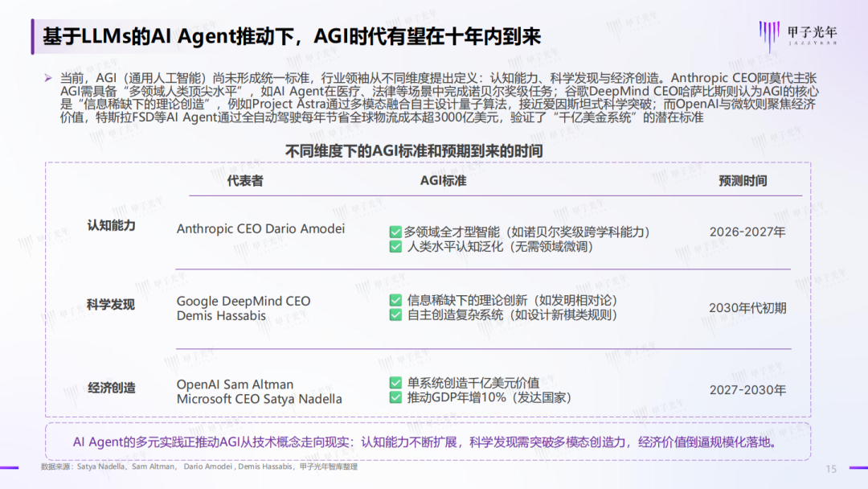Screen dimensions: 868x489
Task: Click the 2030年代初期 prediction text
Action: click(747, 308)
